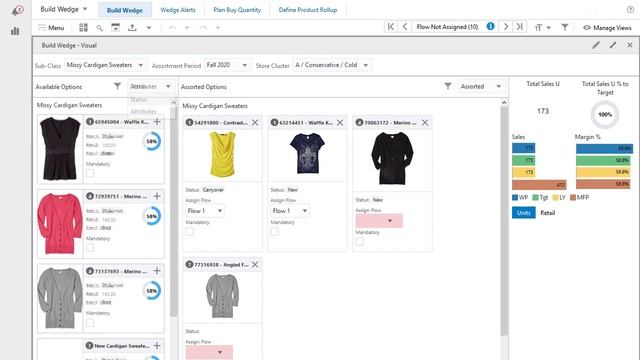640x360 pixels.
Task: Open Assign Flow dropdown for item 54291800
Action: click(x=205, y=211)
